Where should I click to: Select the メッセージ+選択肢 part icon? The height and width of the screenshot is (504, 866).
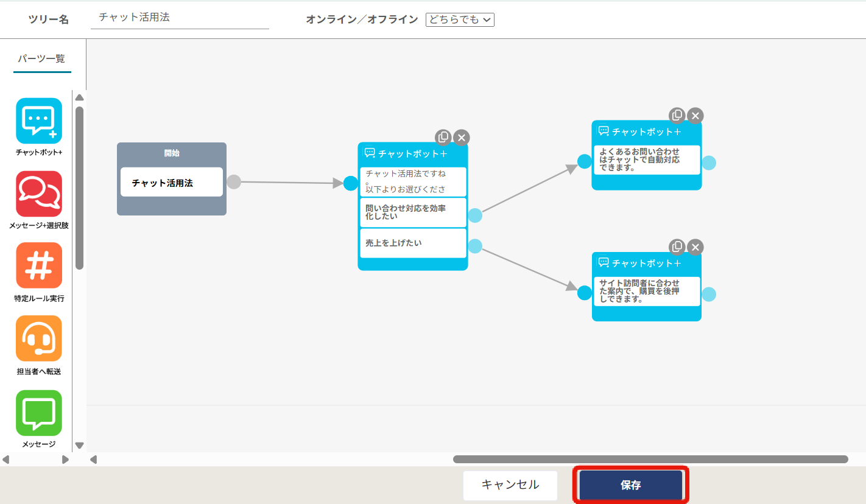(x=39, y=194)
